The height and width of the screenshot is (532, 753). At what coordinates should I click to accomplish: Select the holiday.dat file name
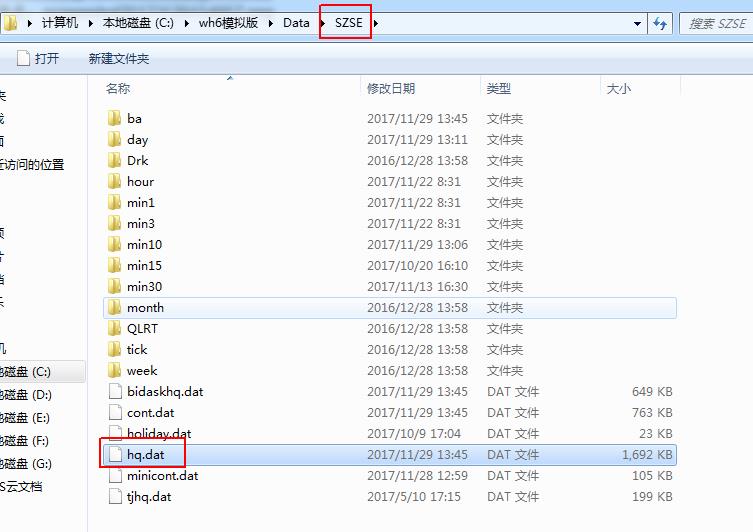(159, 434)
